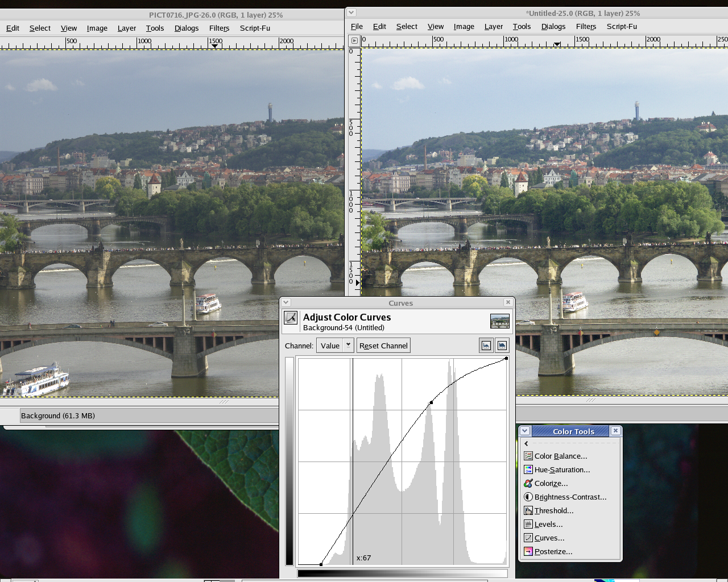Select the bottom-left curve control point
The image size is (728, 582).
pos(321,564)
